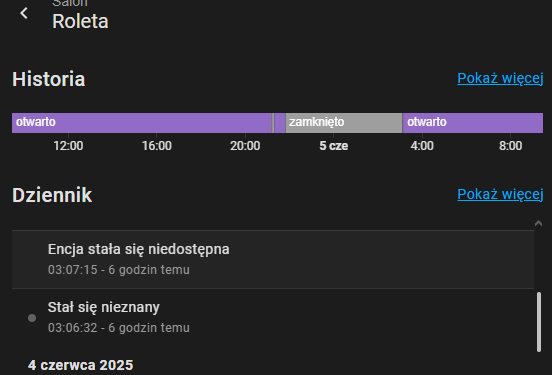Click the 5 cze date axis label

coord(333,146)
